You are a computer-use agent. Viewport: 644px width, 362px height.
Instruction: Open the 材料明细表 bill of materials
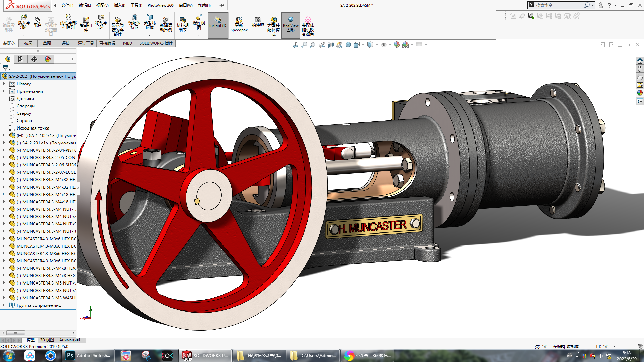point(182,24)
